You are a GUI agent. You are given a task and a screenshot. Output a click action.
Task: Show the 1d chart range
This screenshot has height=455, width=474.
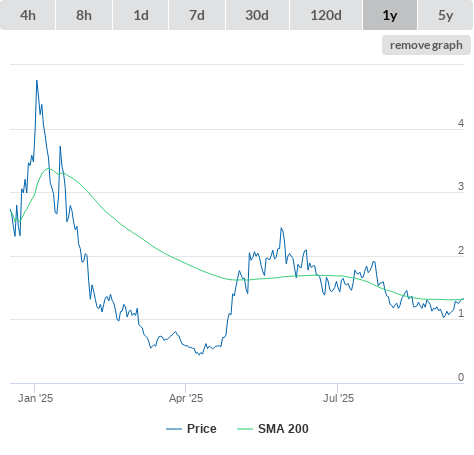(x=141, y=15)
